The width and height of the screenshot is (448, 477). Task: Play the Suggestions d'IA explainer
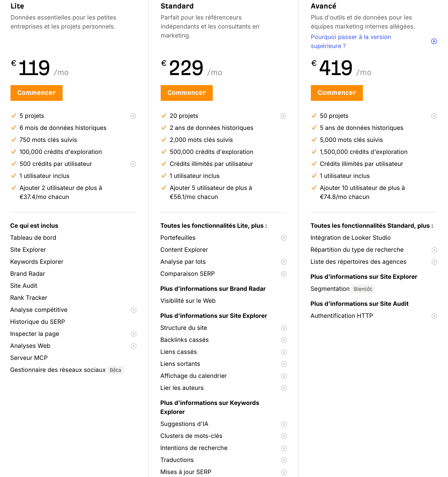pyautogui.click(x=284, y=424)
